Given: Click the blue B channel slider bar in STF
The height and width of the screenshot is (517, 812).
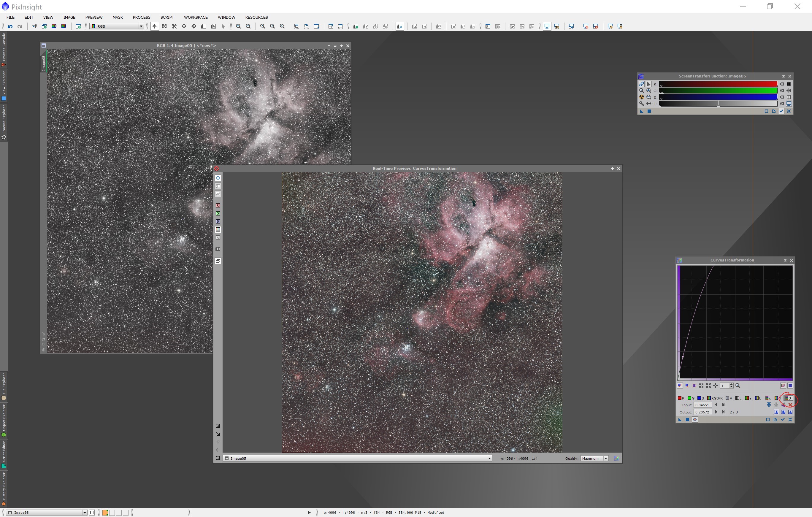Looking at the screenshot, I should pyautogui.click(x=718, y=97).
